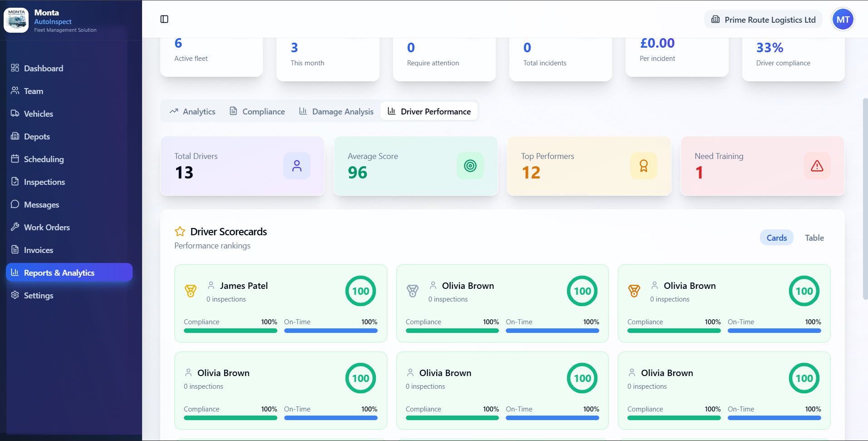The width and height of the screenshot is (868, 441).
Task: Click the MT user avatar
Action: coord(843,20)
